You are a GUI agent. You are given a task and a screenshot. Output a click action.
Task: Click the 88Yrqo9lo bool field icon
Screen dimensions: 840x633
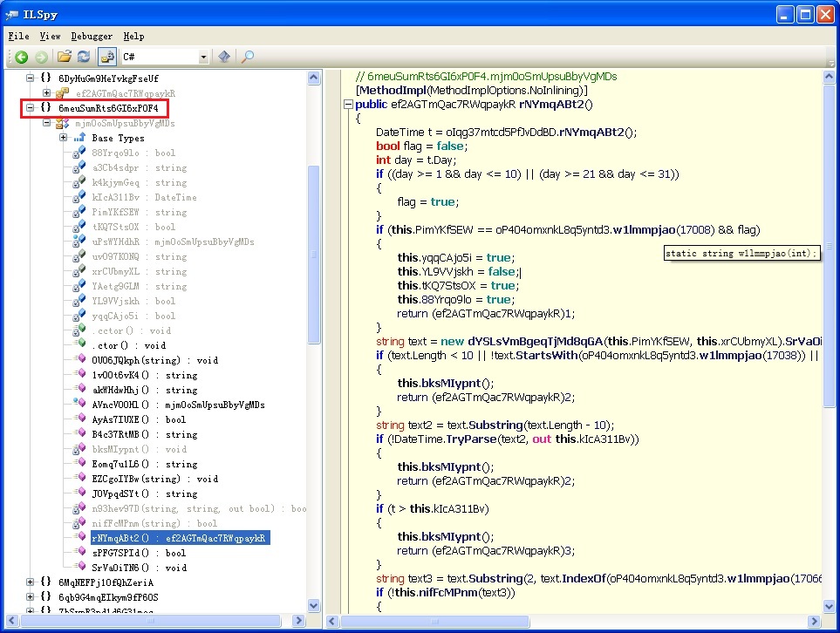79,152
